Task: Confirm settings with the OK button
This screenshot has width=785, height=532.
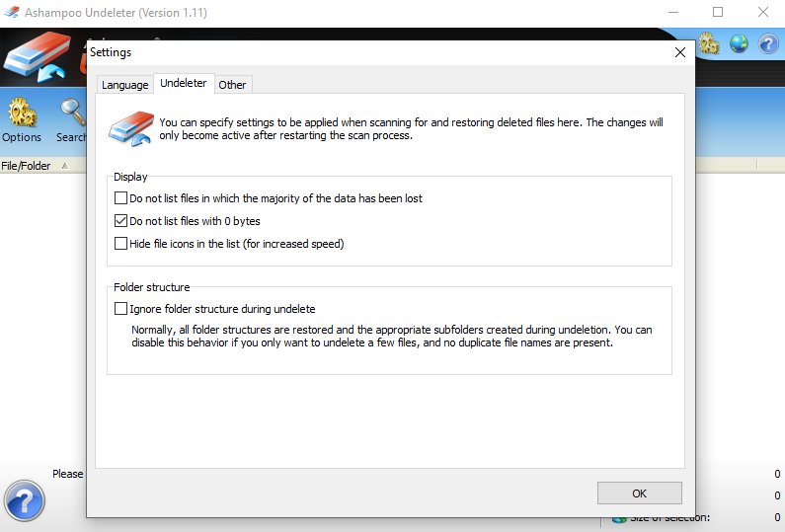Action: click(x=639, y=494)
